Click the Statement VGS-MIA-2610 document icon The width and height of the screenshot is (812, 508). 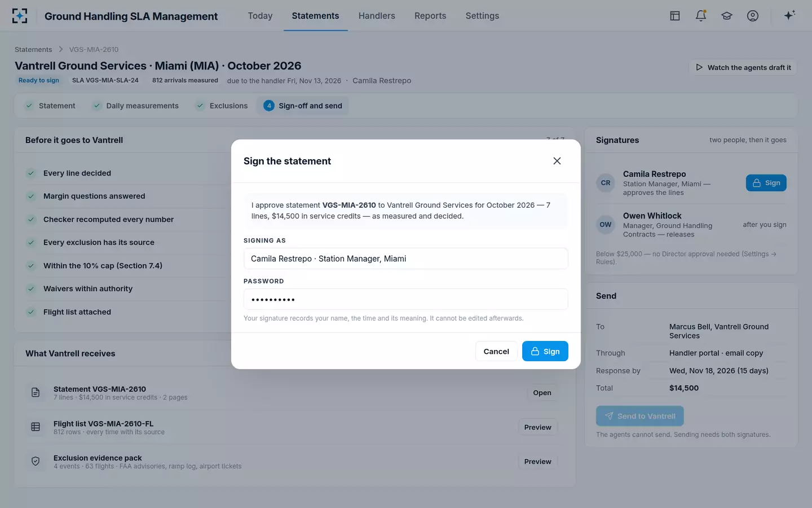tap(36, 392)
